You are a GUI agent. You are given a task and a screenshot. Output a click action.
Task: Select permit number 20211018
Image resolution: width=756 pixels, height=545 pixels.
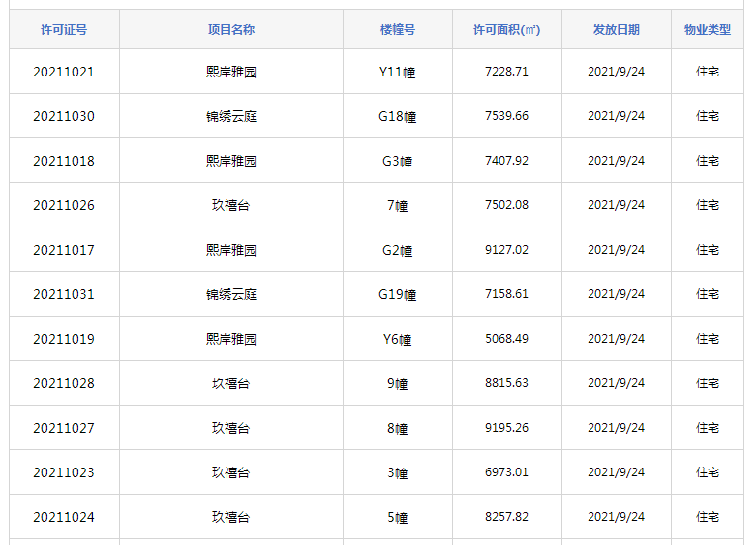click(64, 161)
